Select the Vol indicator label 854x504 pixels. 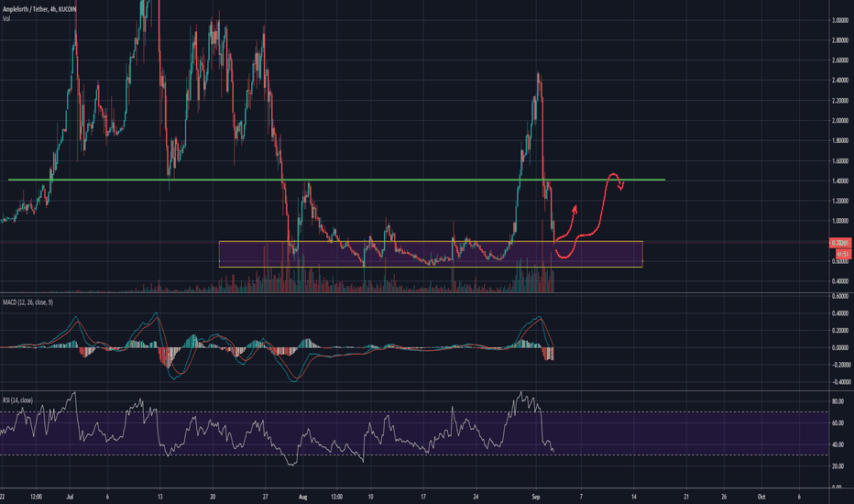[x=6, y=18]
